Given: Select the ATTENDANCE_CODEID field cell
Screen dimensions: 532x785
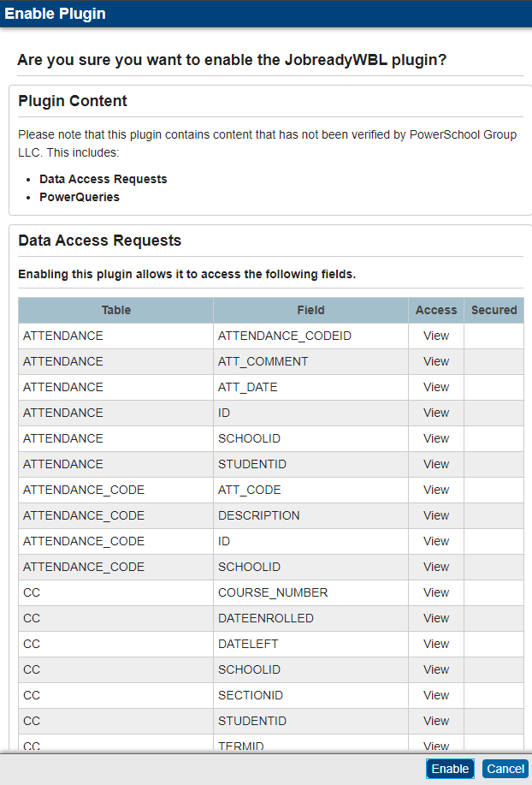Looking at the screenshot, I should click(311, 336).
